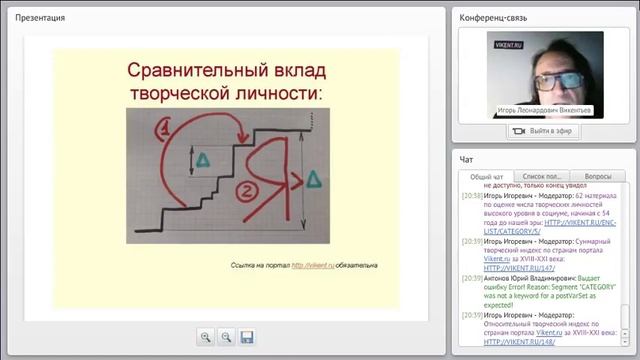
Task: Save the presentation with the floppy disk icon
Action: tap(247, 337)
